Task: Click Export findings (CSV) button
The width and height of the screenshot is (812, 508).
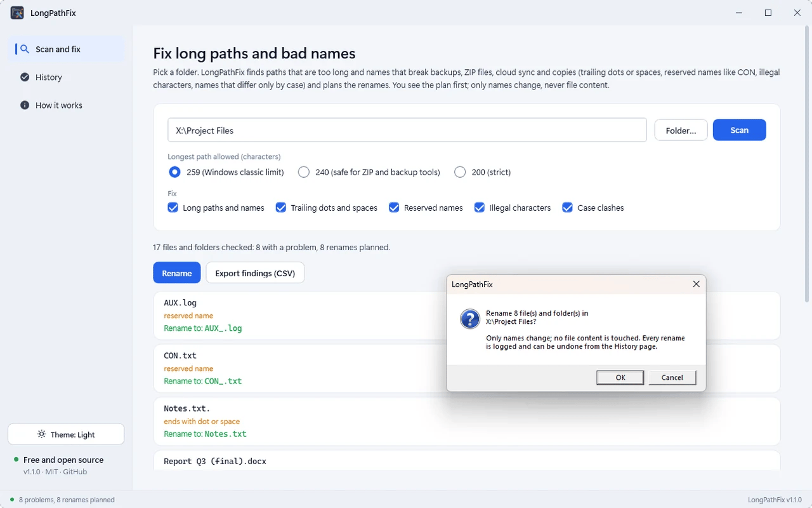Action: pos(255,273)
